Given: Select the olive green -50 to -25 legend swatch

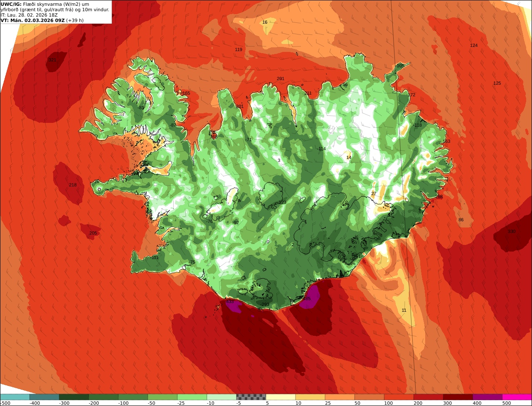Looking at the screenshot, I should pyautogui.click(x=163, y=397).
